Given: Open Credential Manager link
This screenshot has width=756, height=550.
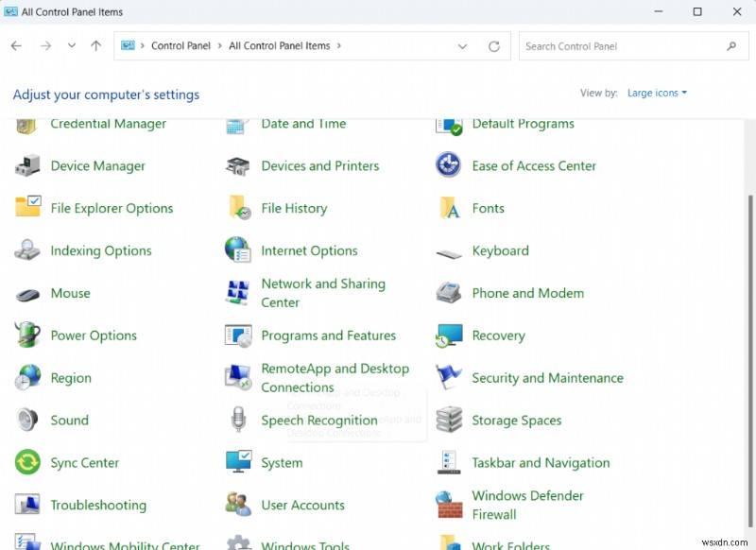Looking at the screenshot, I should pyautogui.click(x=109, y=124).
